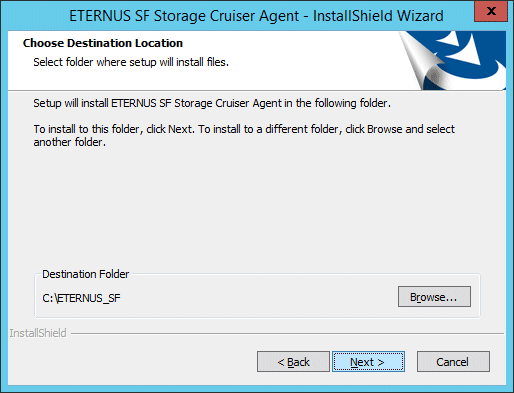Click the Choose Destination Location heading
The height and width of the screenshot is (393, 514).
[x=103, y=43]
